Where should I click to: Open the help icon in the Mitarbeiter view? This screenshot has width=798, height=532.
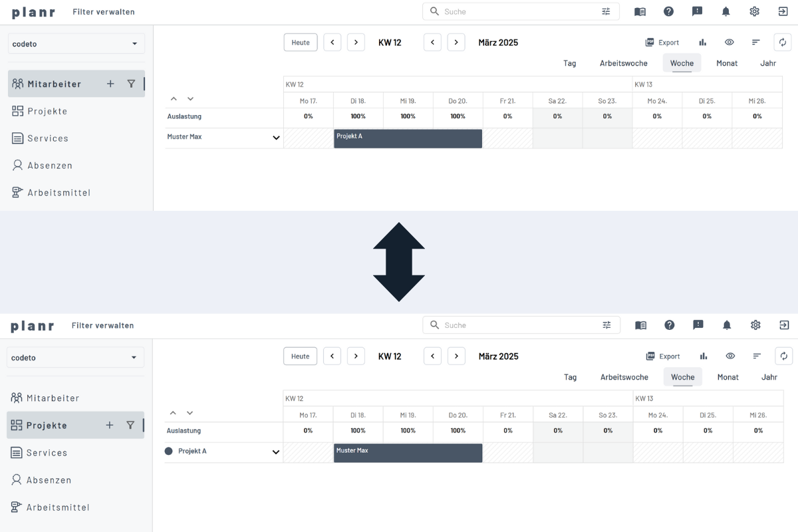coord(668,11)
